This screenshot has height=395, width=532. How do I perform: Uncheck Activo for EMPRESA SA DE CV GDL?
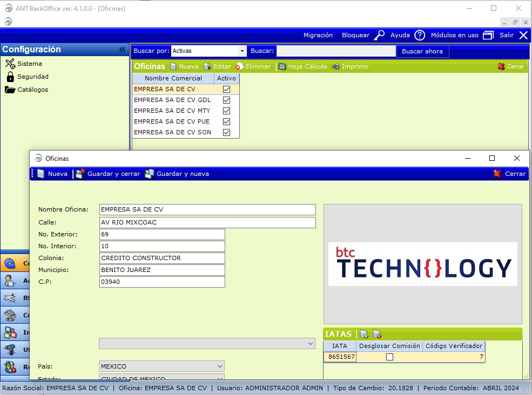[227, 100]
